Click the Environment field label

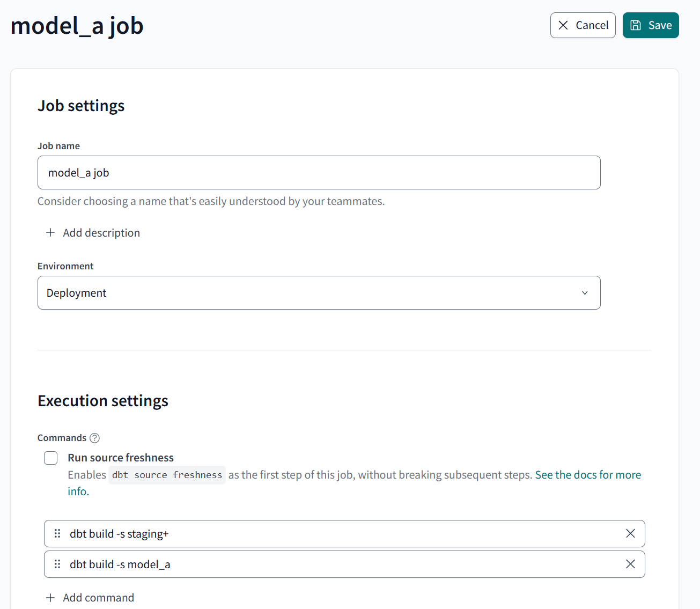tap(65, 266)
